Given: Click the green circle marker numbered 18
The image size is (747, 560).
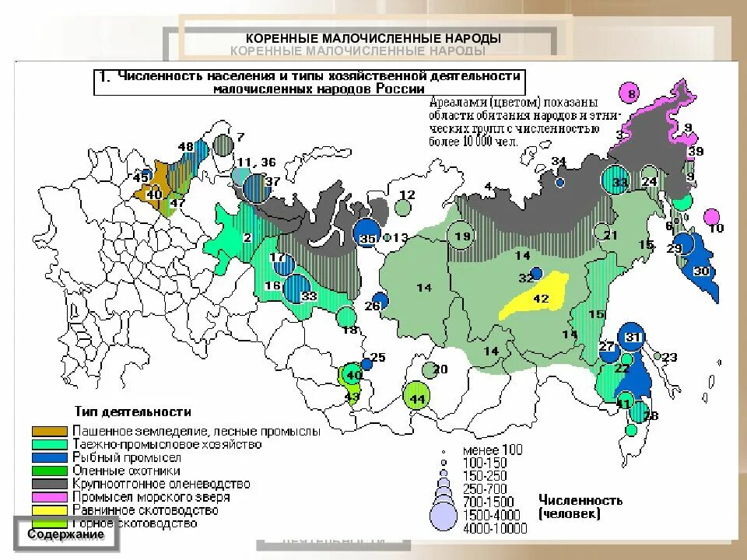Looking at the screenshot, I should click(x=347, y=317).
